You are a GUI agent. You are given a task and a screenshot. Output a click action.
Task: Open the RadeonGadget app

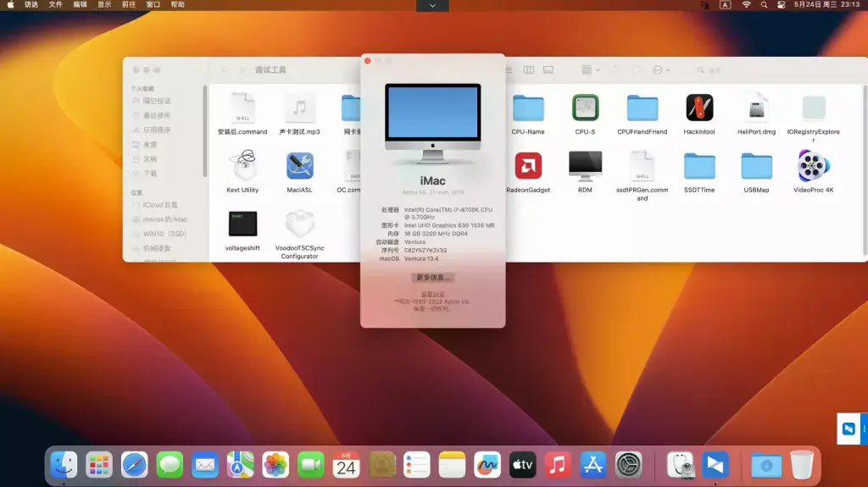(x=528, y=165)
